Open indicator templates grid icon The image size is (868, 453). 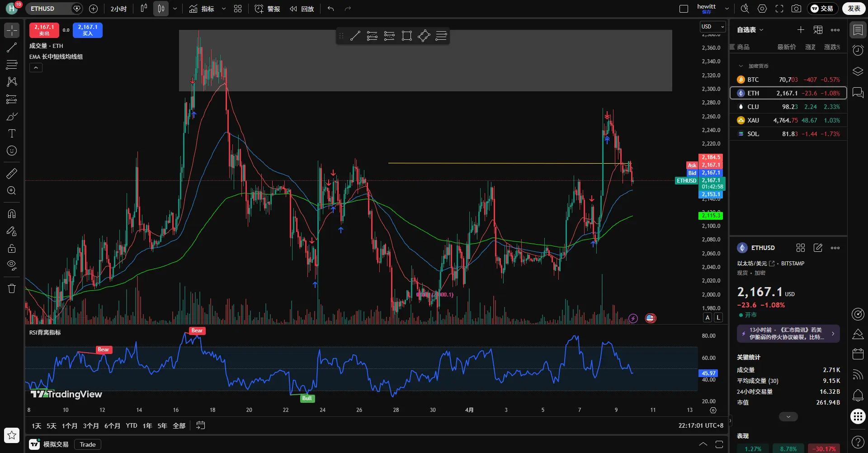[238, 9]
